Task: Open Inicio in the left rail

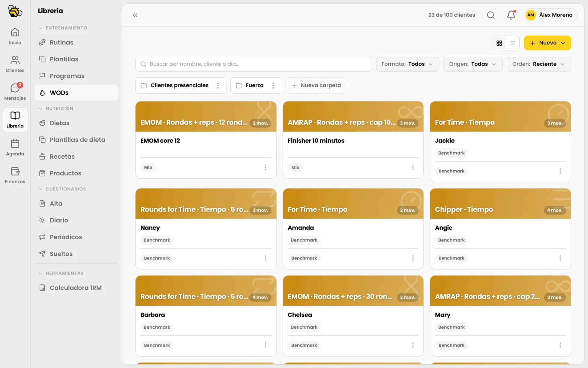Action: (15, 36)
